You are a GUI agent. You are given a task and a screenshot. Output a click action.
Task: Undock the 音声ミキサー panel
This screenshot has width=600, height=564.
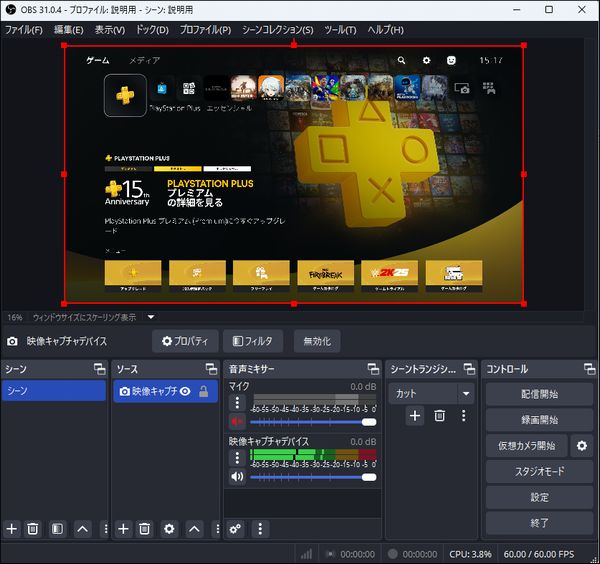pos(373,369)
